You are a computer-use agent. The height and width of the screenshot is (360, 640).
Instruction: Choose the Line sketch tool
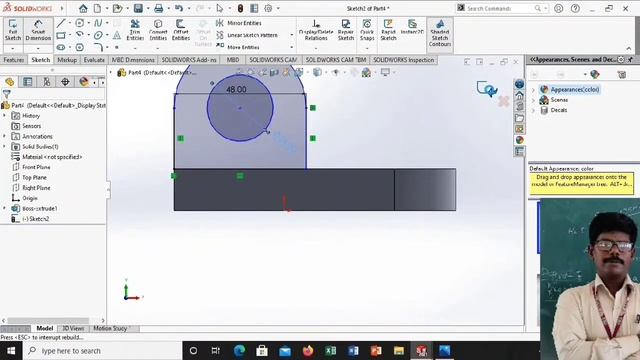tap(61, 23)
